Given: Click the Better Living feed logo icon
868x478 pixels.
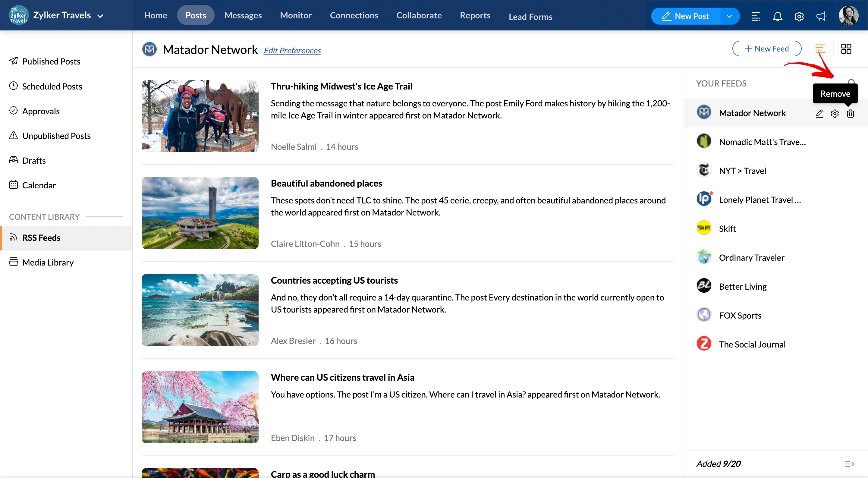Looking at the screenshot, I should pos(703,286).
